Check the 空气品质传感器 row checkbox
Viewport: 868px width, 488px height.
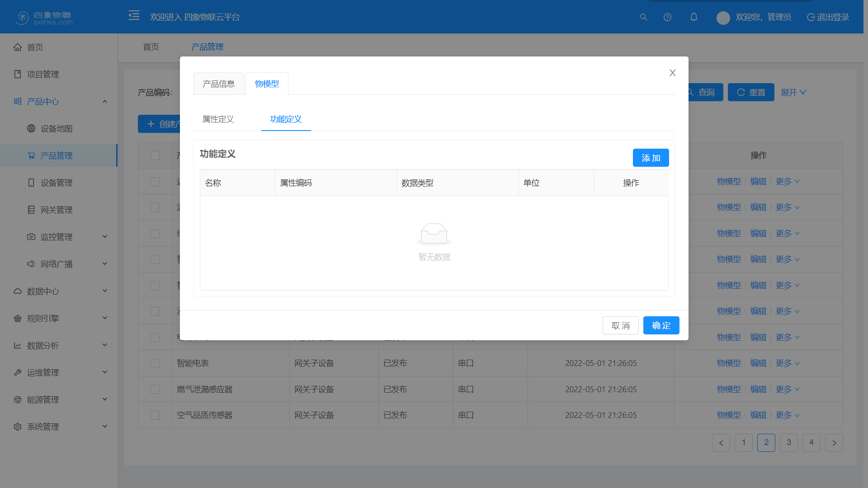[155, 415]
